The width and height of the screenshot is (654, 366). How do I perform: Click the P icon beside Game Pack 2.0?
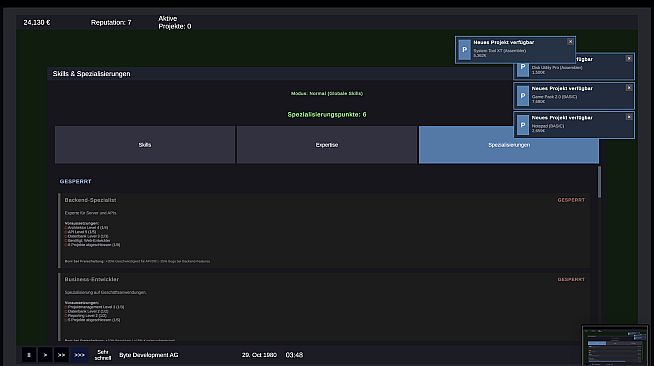tap(523, 96)
